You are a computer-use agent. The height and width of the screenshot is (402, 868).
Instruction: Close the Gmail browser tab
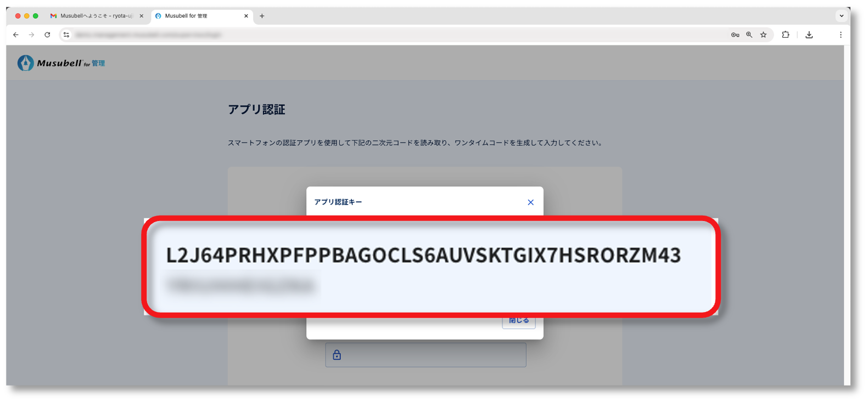(141, 16)
